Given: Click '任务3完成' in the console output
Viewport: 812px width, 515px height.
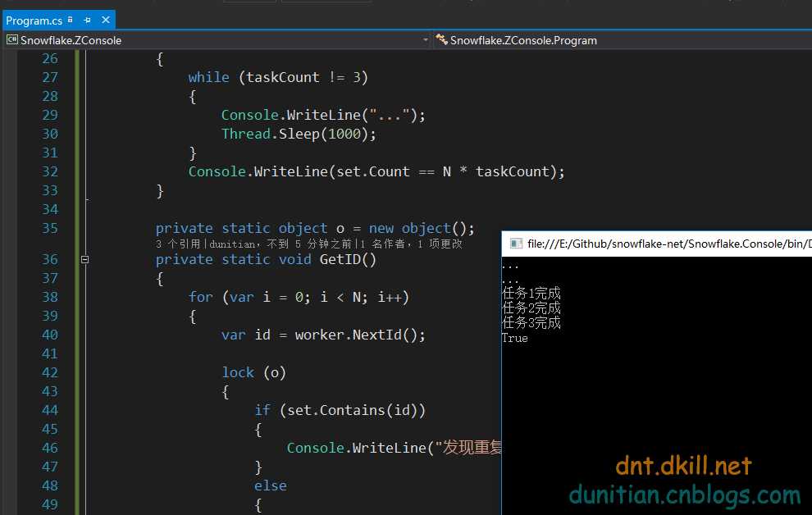Looking at the screenshot, I should (531, 323).
